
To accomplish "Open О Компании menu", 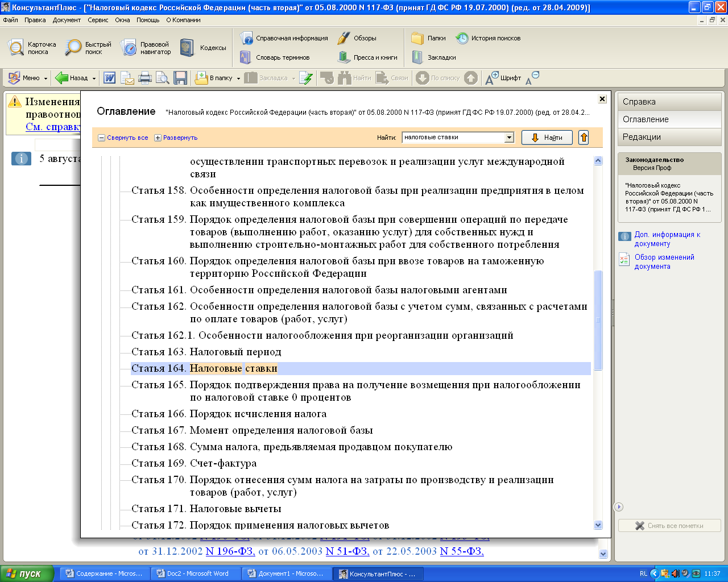I will pyautogui.click(x=183, y=20).
